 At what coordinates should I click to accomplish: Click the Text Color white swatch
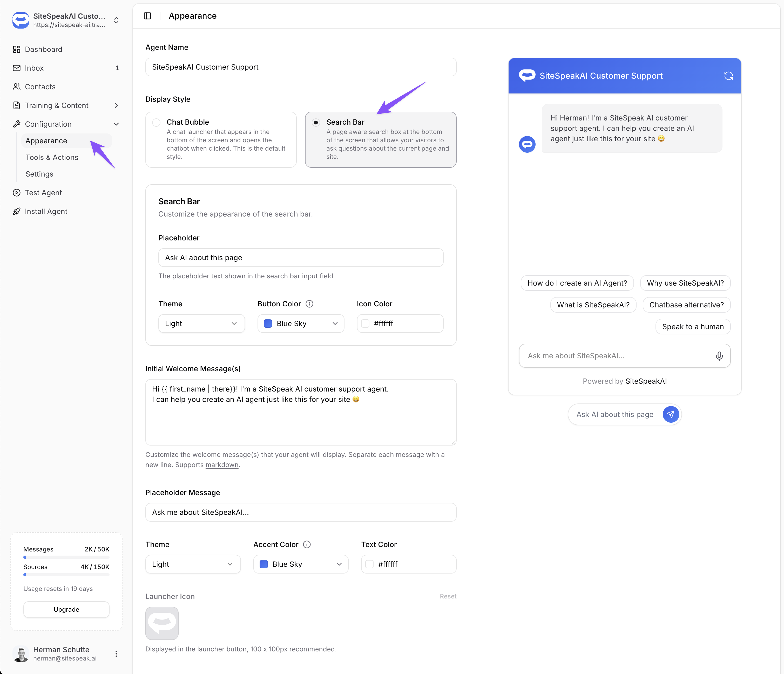click(370, 564)
